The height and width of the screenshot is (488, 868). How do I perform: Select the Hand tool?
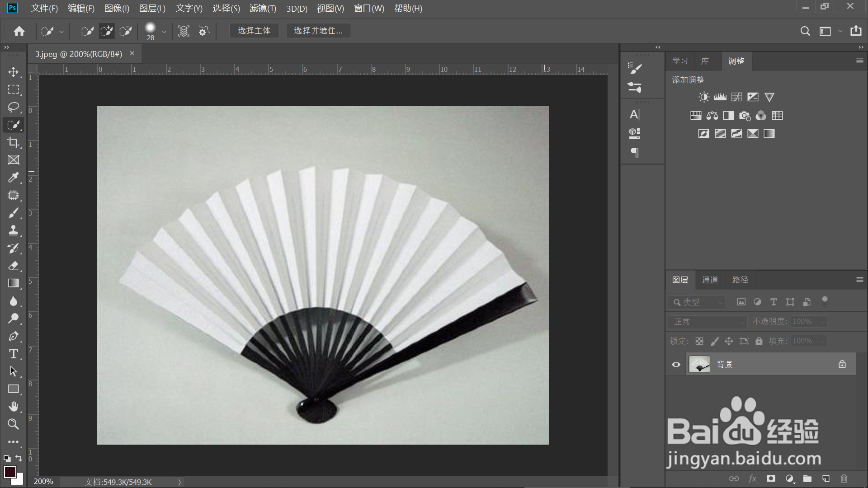tap(13, 407)
